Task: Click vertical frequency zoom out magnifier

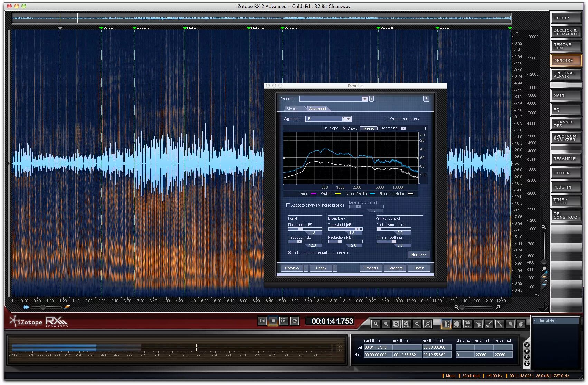Action: pos(544,269)
